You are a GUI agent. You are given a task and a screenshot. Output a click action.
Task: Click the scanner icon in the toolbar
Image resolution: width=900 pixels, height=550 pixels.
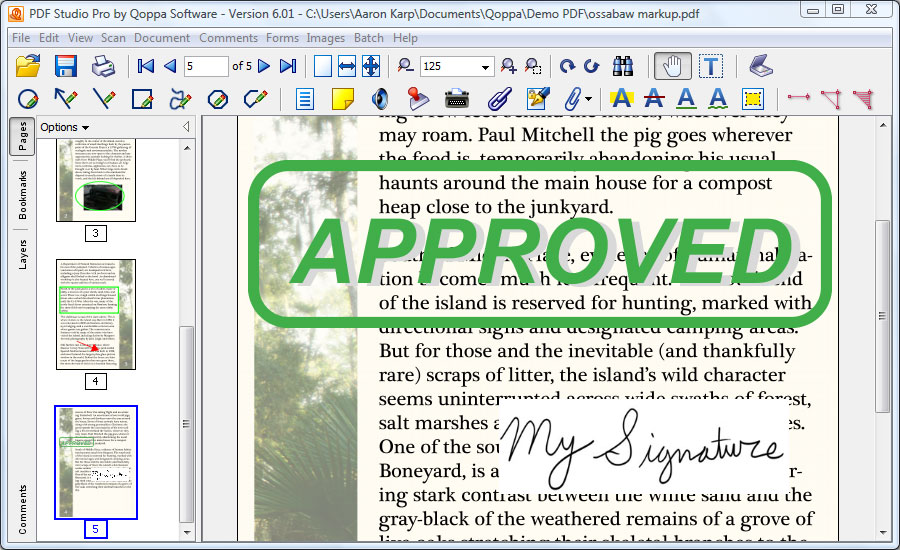pyautogui.click(x=761, y=65)
